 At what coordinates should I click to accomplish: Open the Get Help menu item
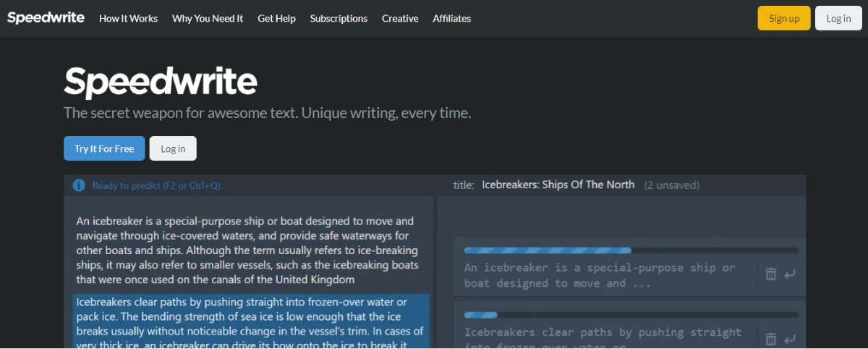tap(276, 18)
